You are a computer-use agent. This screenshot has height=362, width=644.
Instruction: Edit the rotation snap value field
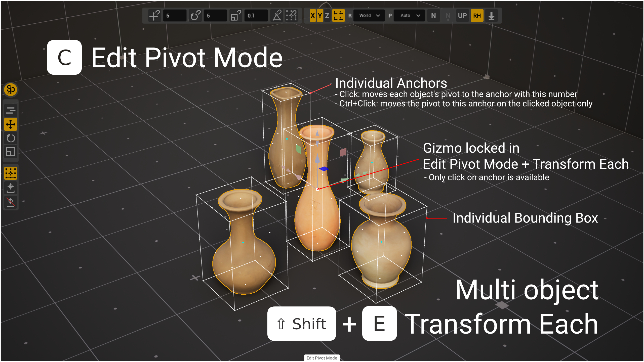[215, 16]
